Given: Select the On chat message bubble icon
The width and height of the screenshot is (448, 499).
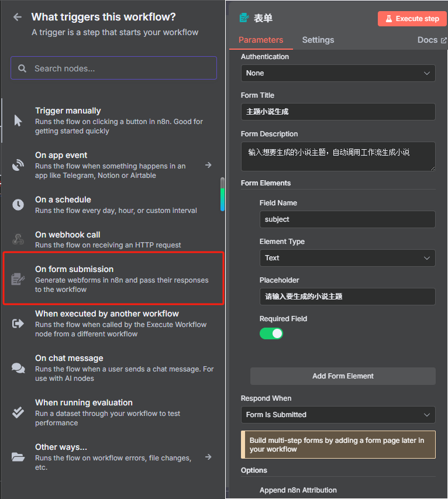Looking at the screenshot, I should click(18, 368).
